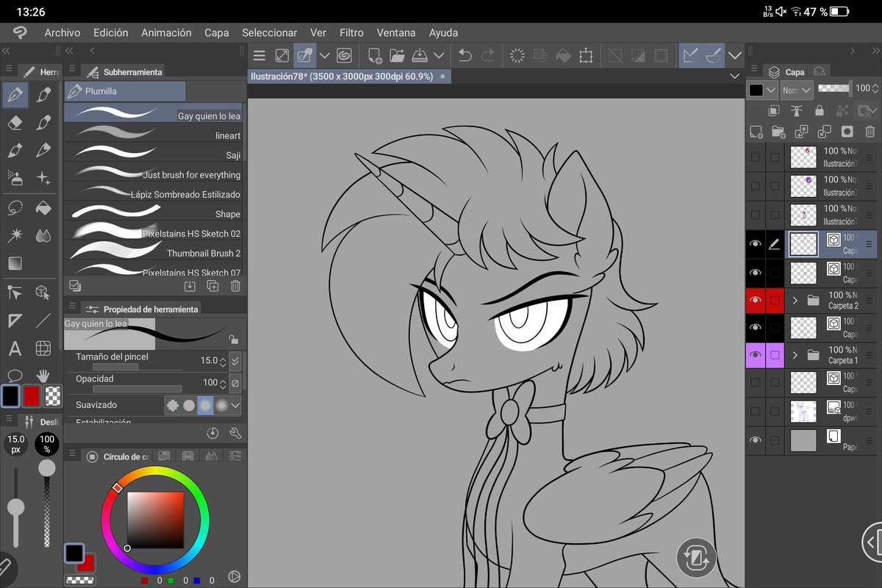Screen dimensions: 882x588
Task: Select the Pen tool in the toolbox
Action: tap(15, 94)
